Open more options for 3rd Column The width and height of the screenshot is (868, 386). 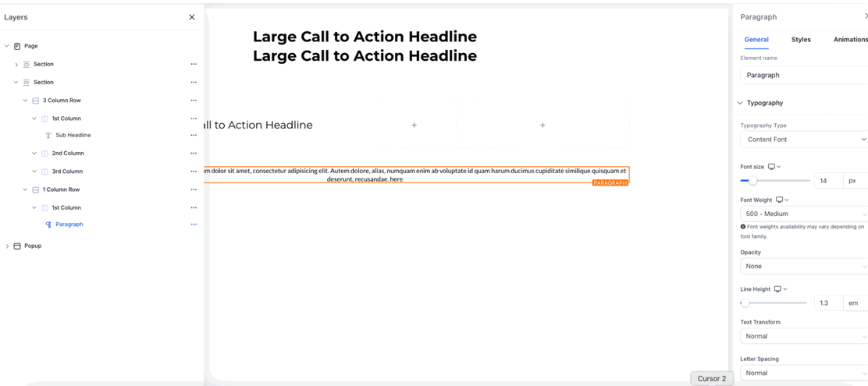tap(194, 172)
